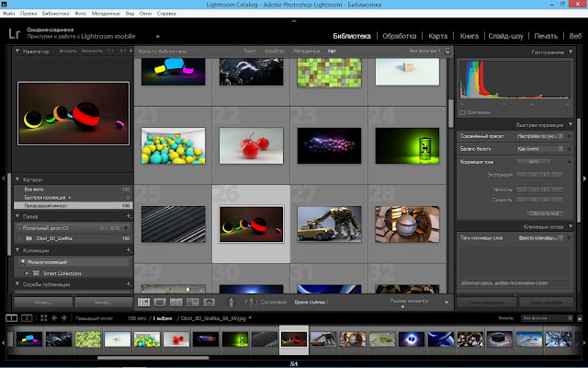Viewport: 588px width, 368px height.
Task: Switch to Grid view in toolbar
Action: click(144, 302)
